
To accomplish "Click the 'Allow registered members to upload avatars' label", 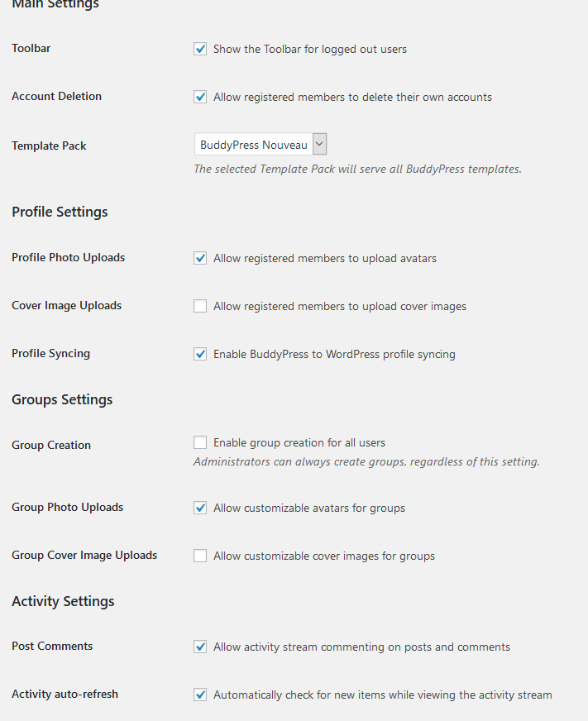I will (325, 259).
